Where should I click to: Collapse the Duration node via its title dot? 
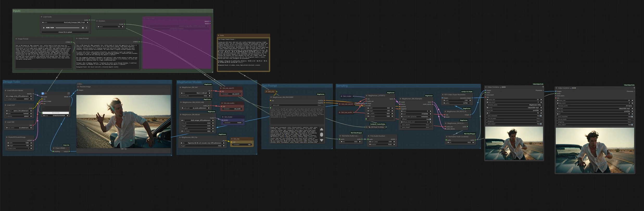click(97, 21)
